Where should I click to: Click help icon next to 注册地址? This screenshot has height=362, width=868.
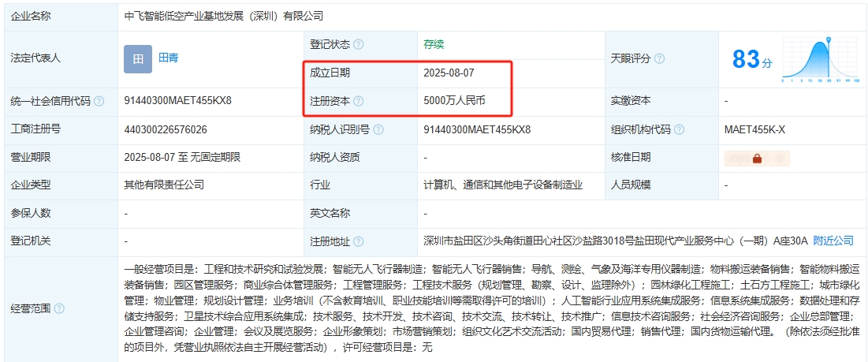358,241
